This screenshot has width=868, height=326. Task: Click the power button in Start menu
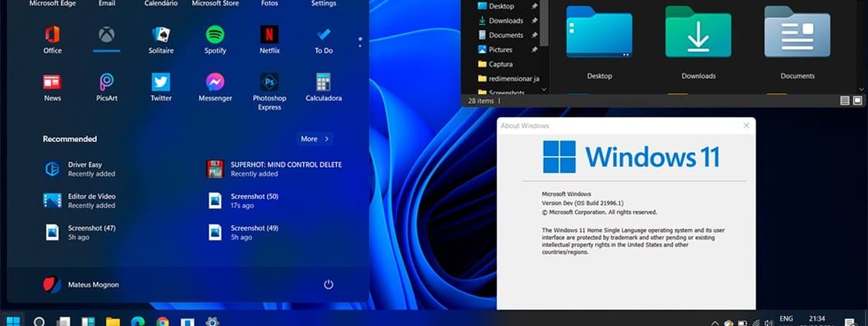pyautogui.click(x=329, y=284)
